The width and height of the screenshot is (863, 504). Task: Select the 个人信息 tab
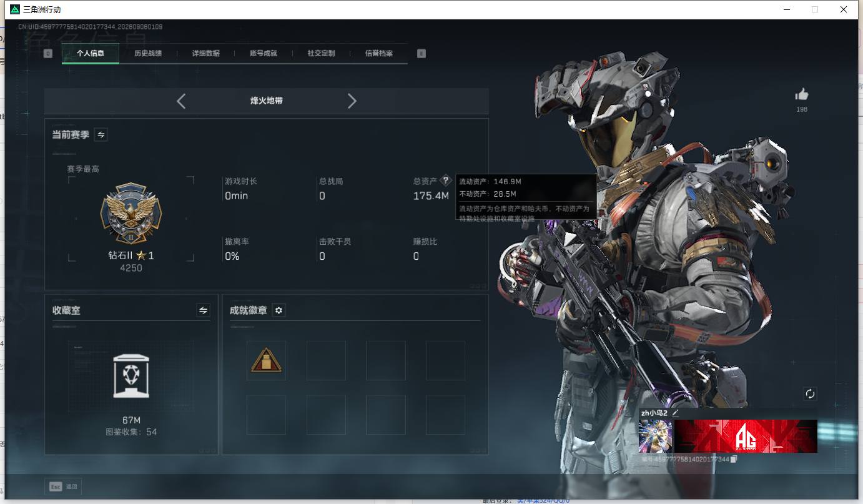(x=91, y=54)
